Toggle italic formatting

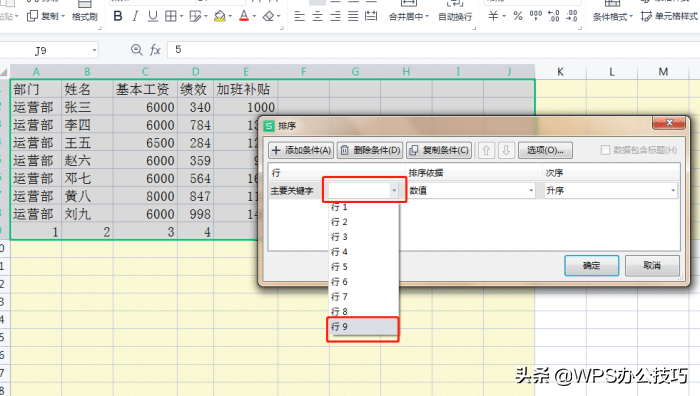[135, 17]
